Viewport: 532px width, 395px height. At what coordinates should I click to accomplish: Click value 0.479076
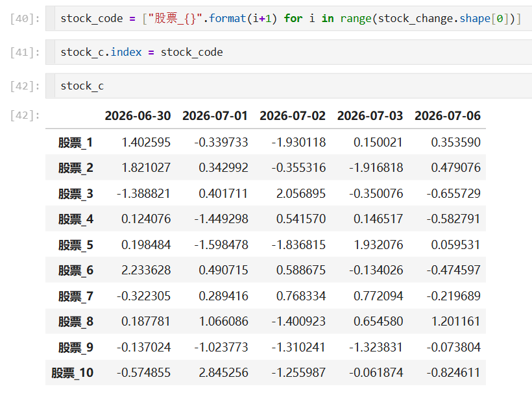455,168
